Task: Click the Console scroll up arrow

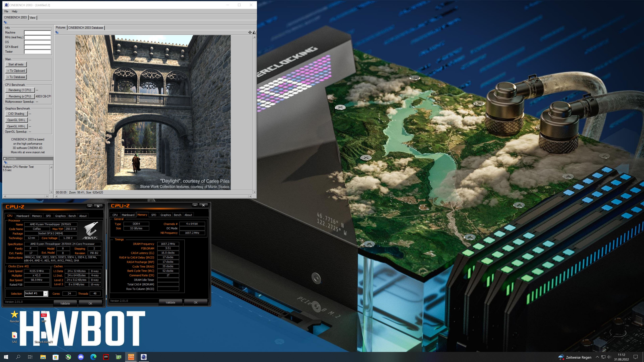Action: click(51, 167)
